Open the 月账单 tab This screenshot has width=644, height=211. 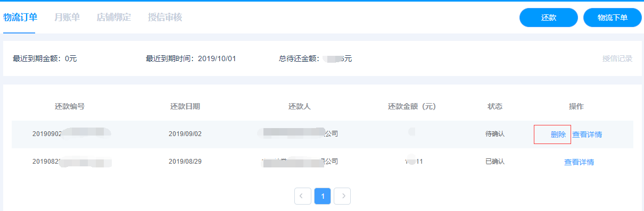(67, 17)
